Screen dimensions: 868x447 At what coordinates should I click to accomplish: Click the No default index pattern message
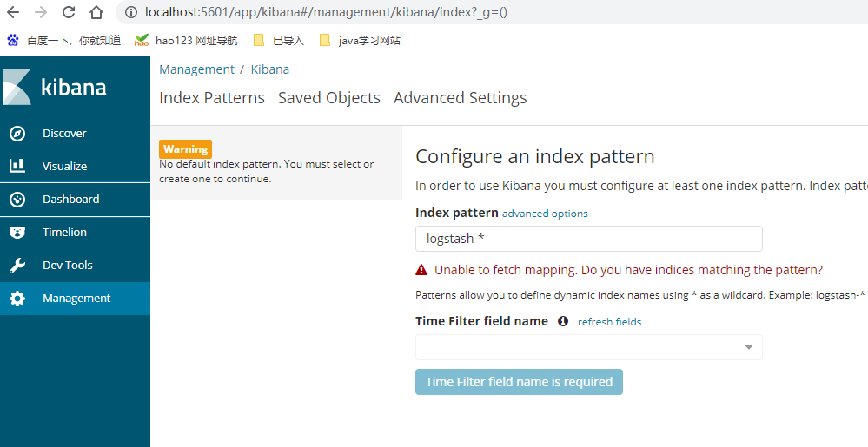point(266,172)
